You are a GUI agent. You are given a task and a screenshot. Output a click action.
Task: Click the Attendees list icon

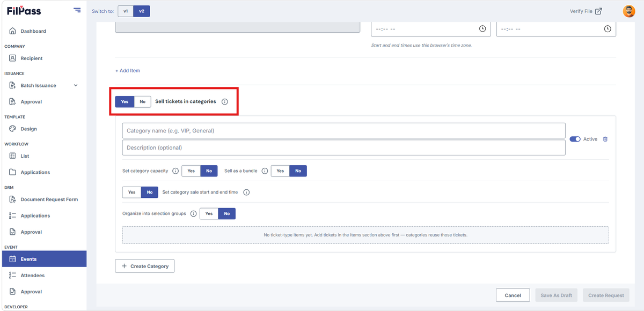[x=13, y=275]
